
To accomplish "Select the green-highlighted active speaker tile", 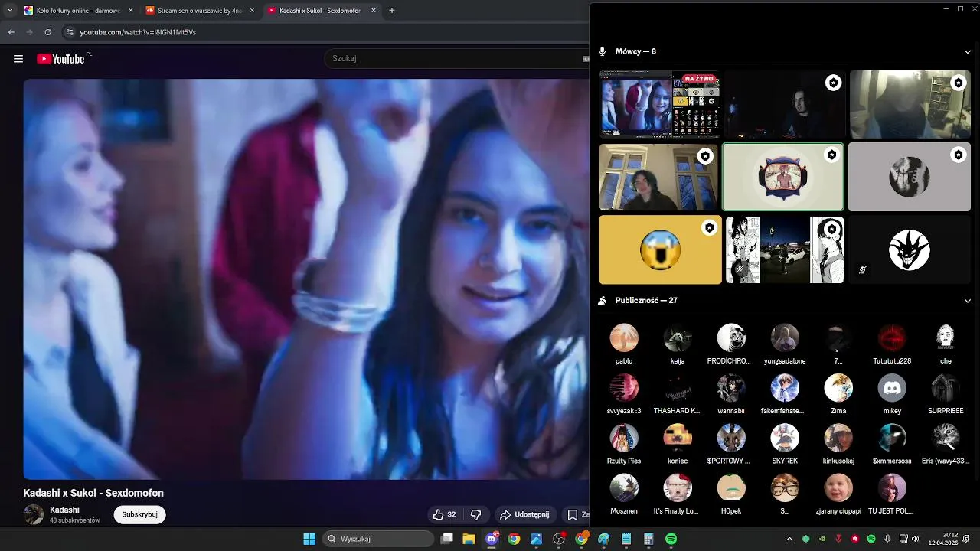I will point(783,177).
